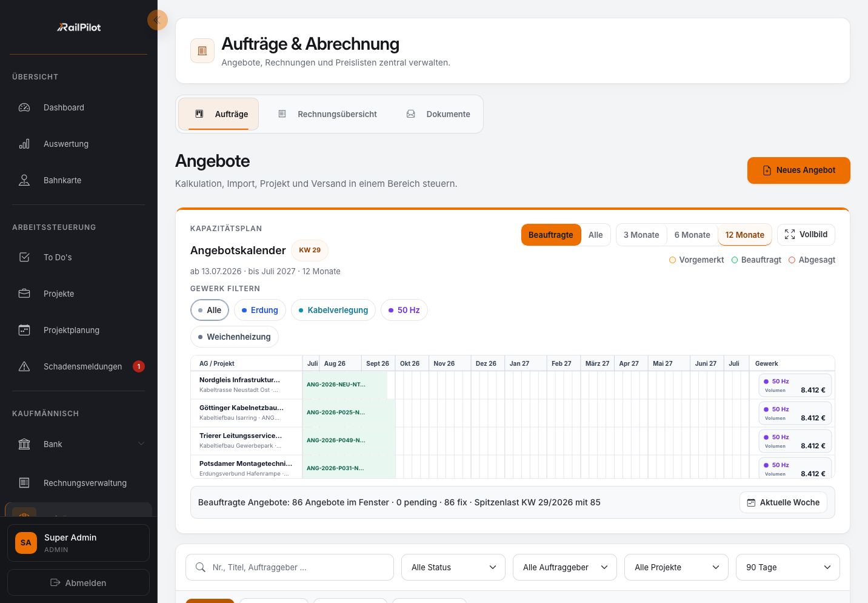Filter Gewerk by 50 Hz

[404, 310]
